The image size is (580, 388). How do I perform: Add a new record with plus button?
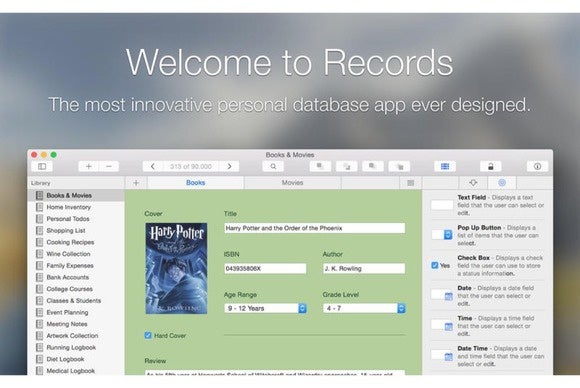click(x=89, y=166)
